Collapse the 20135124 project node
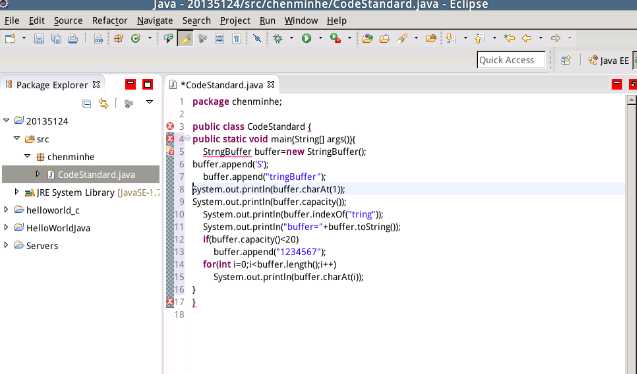Viewport: 637px width, 374px height. click(6, 120)
